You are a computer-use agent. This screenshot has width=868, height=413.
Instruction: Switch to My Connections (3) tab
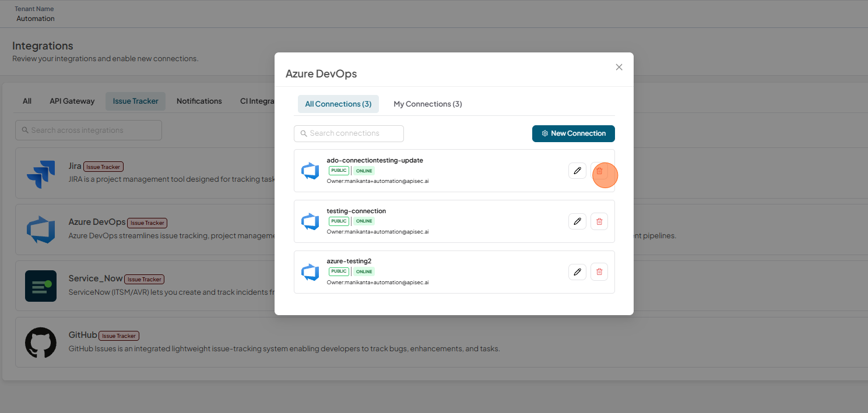click(428, 104)
